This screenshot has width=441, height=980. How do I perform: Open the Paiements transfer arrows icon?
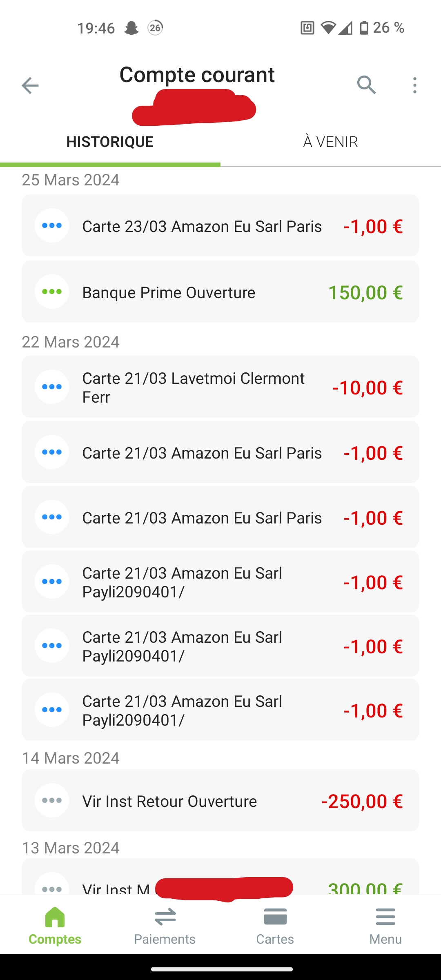coord(165,917)
